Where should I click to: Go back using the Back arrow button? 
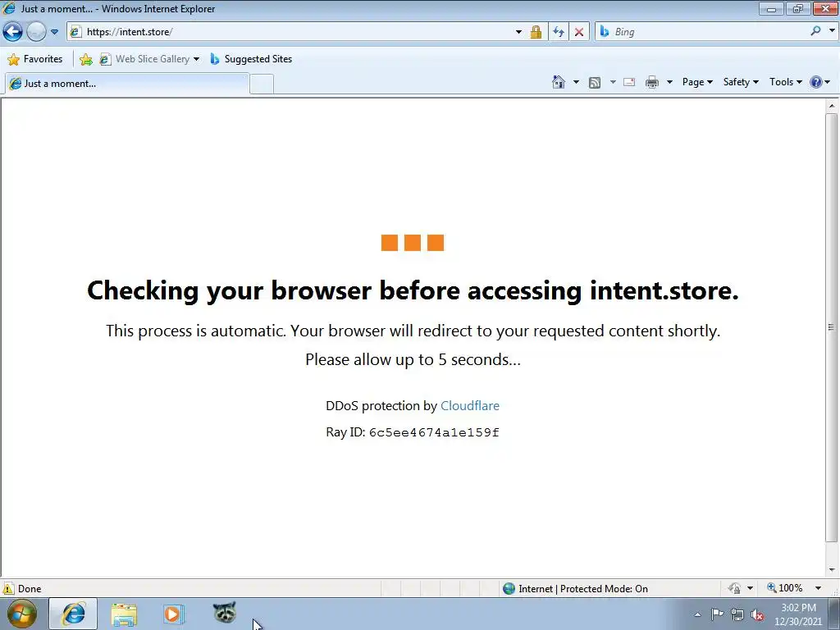click(13, 32)
